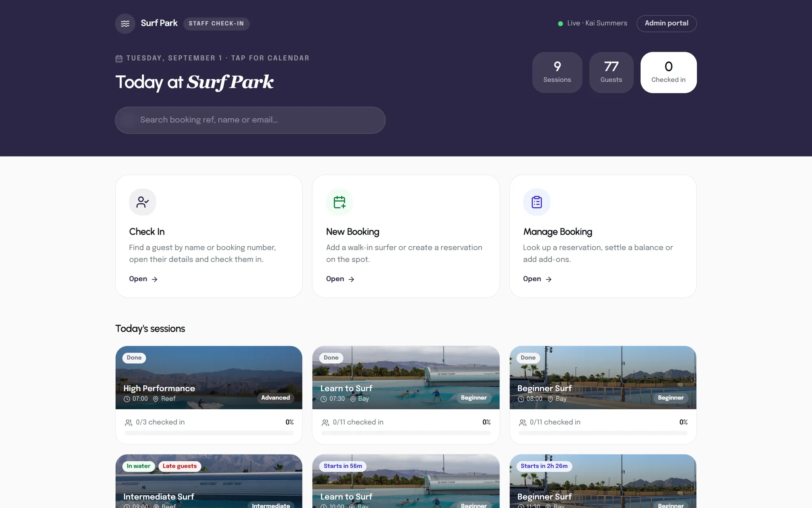Click the In water status badge

coord(138,466)
